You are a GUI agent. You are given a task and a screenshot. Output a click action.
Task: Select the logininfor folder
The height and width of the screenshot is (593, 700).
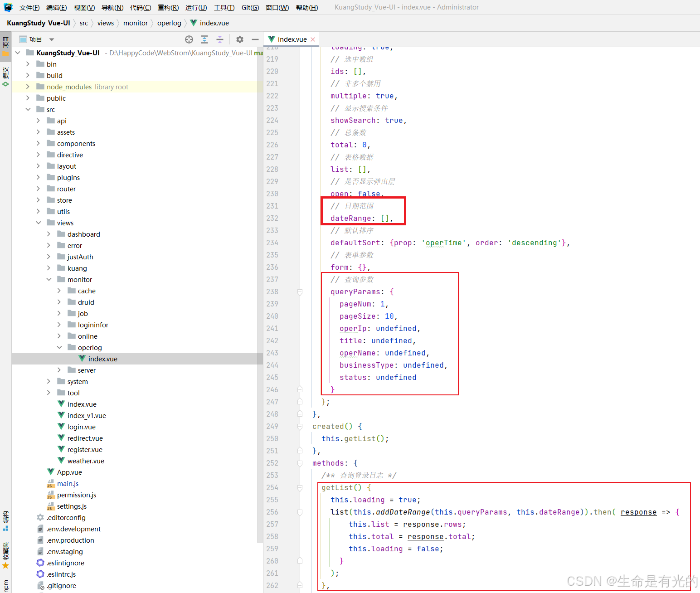click(x=88, y=325)
